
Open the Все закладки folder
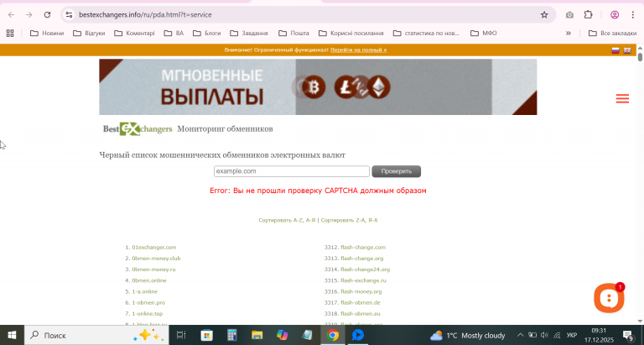pos(612,34)
